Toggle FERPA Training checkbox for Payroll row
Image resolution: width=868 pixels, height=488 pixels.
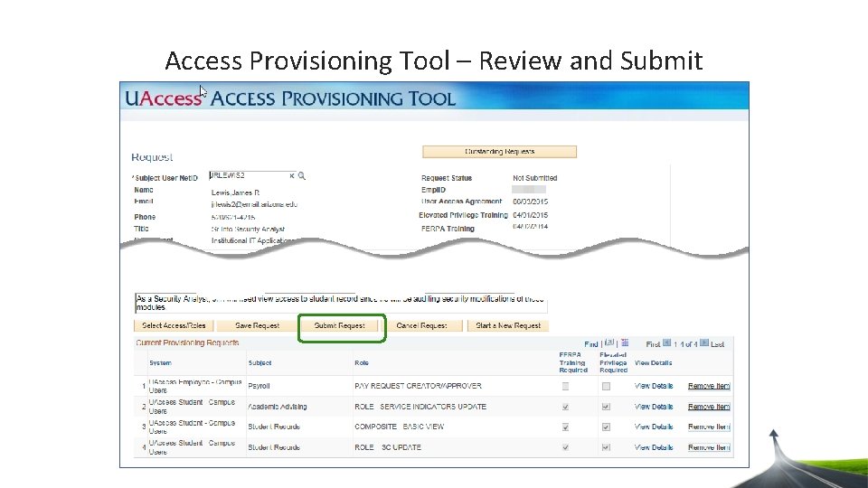click(x=565, y=386)
